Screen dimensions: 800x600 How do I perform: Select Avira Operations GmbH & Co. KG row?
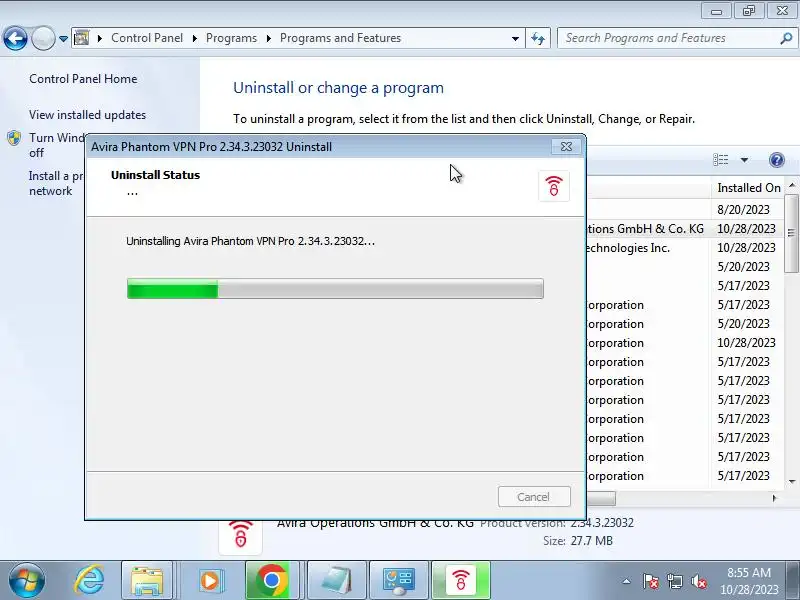click(684, 229)
